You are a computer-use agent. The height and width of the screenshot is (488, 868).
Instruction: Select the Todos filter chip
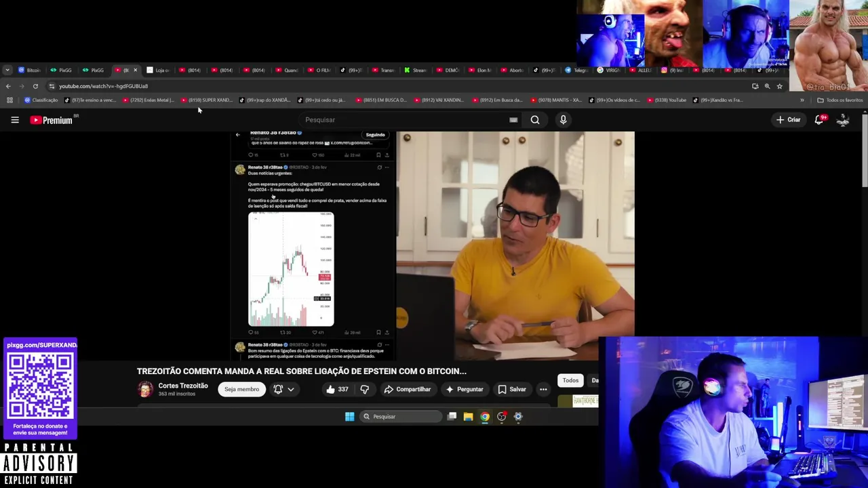pyautogui.click(x=570, y=380)
